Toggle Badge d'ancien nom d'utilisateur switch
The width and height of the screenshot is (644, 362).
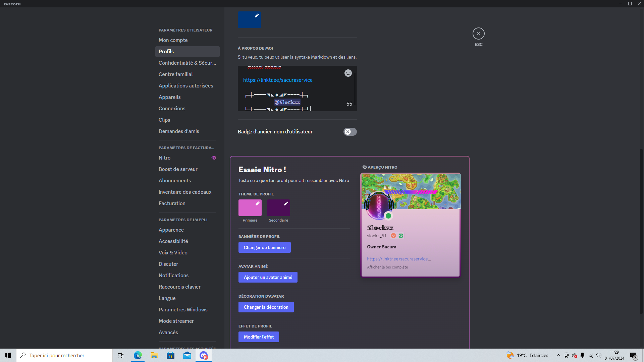(350, 132)
